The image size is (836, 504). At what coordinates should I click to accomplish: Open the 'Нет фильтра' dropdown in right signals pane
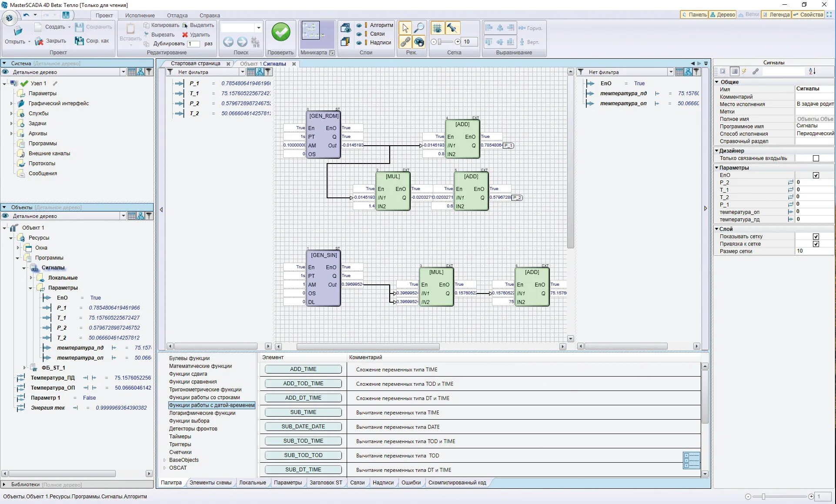point(670,72)
